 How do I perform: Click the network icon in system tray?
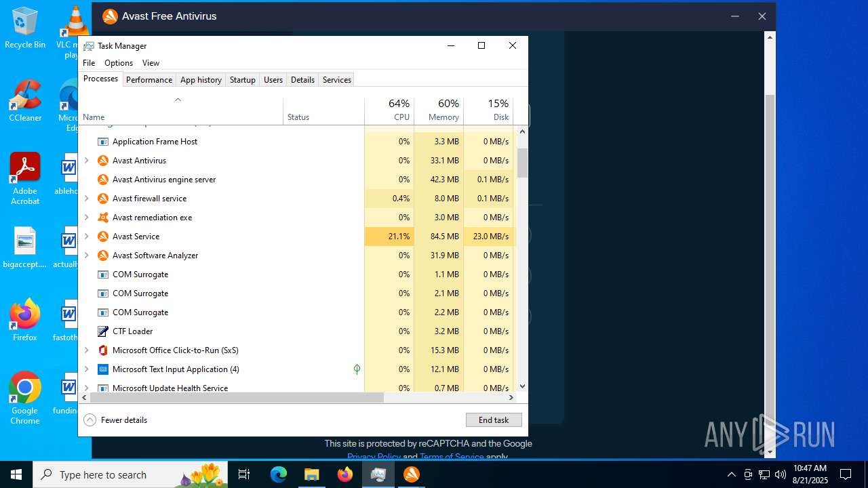click(x=764, y=474)
